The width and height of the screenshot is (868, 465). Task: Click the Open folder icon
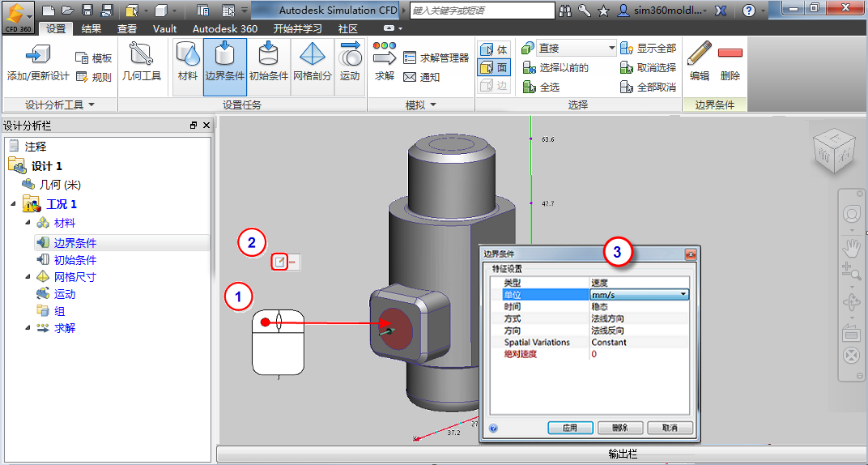tap(67, 10)
